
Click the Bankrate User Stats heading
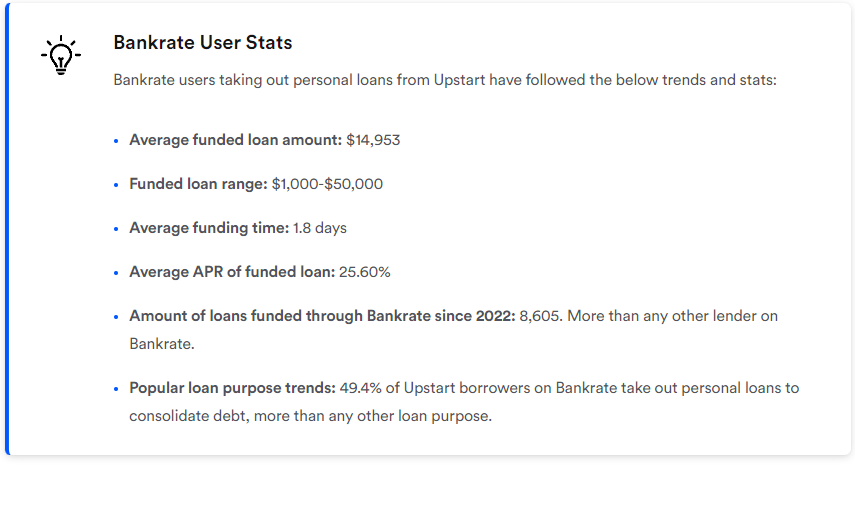coord(203,43)
